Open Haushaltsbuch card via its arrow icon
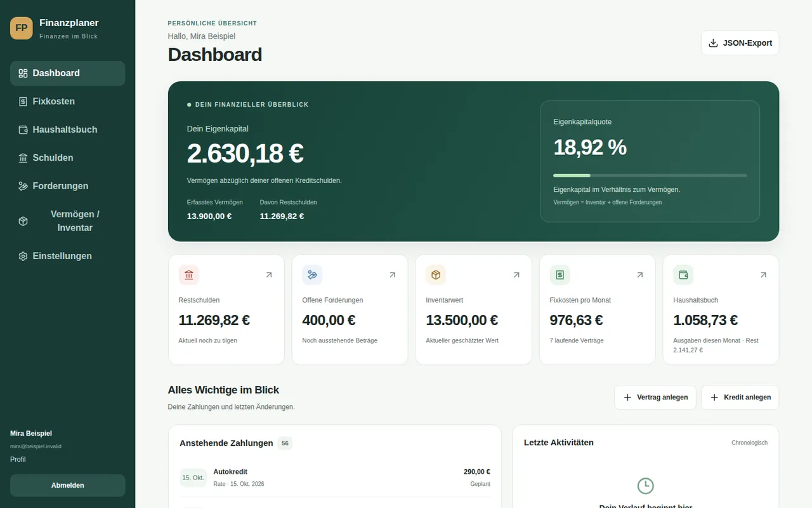 click(763, 275)
